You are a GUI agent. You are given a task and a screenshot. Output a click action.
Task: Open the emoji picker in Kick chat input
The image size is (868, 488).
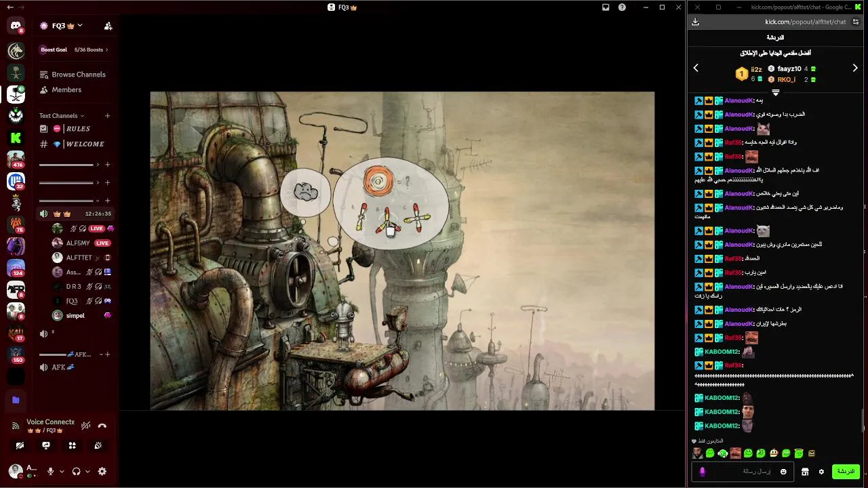click(783, 472)
